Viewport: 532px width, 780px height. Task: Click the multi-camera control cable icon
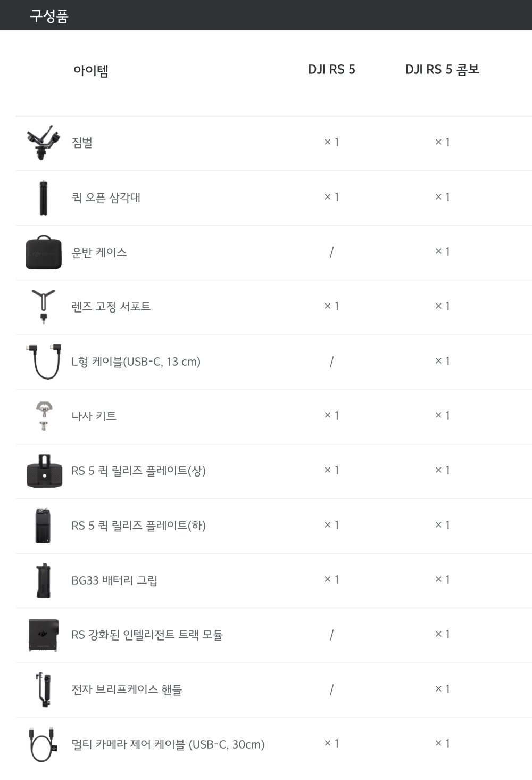43,744
